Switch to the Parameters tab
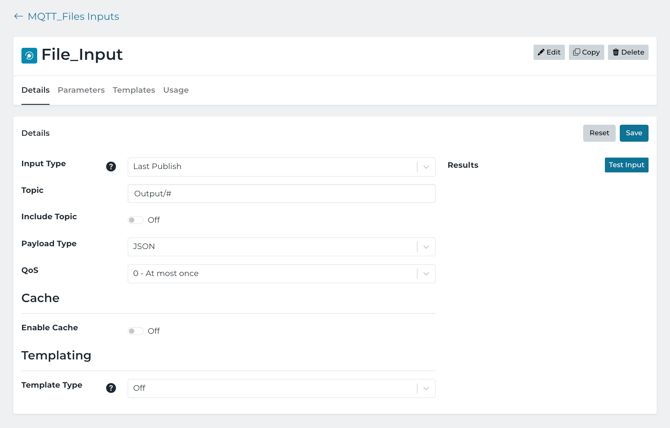The width and height of the screenshot is (670, 428). coord(81,90)
